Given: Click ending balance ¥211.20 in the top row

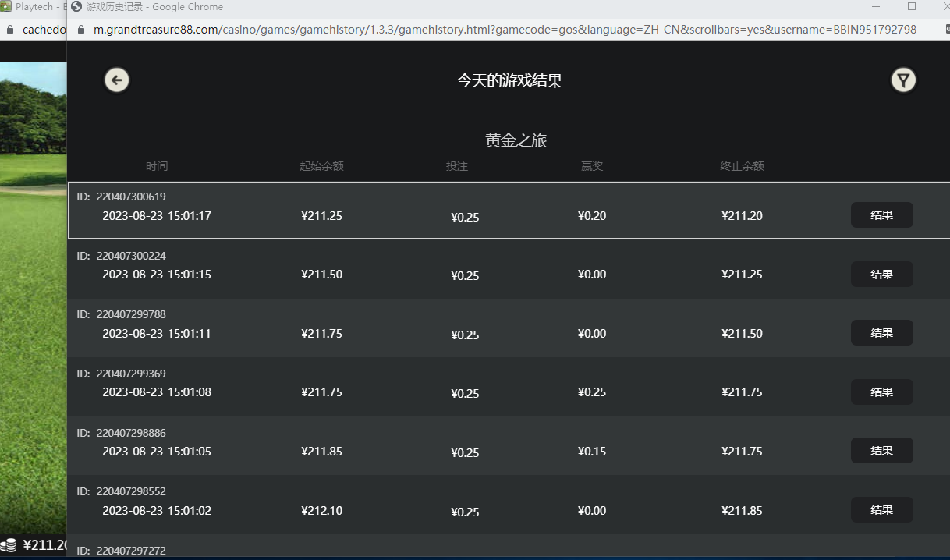Looking at the screenshot, I should pos(742,216).
